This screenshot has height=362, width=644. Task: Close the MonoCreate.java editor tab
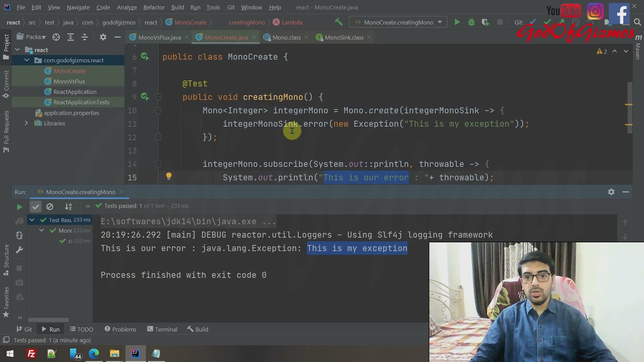pos(254,38)
